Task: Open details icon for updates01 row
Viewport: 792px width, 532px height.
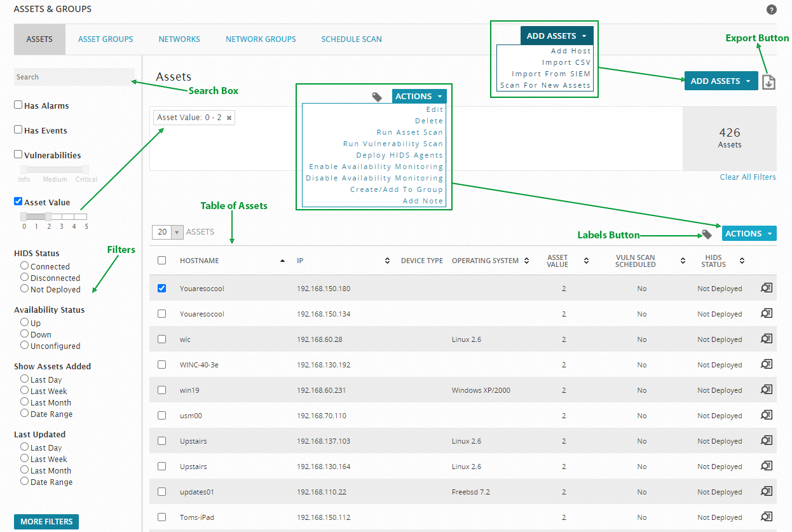Action: pos(767,491)
